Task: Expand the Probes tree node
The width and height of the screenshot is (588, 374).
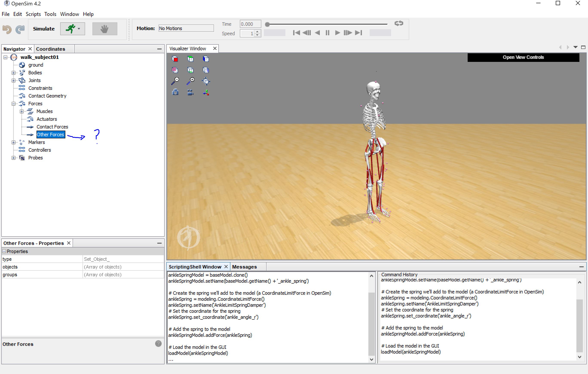Action: click(13, 158)
